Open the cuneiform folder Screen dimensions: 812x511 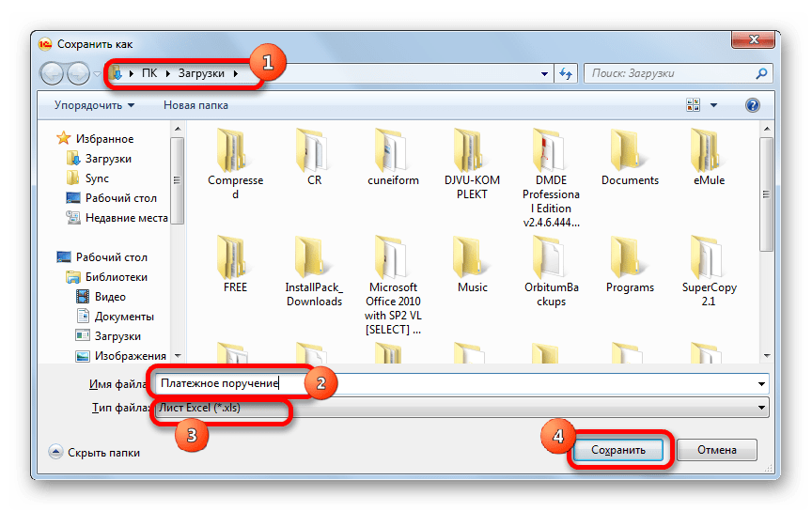coord(393,158)
